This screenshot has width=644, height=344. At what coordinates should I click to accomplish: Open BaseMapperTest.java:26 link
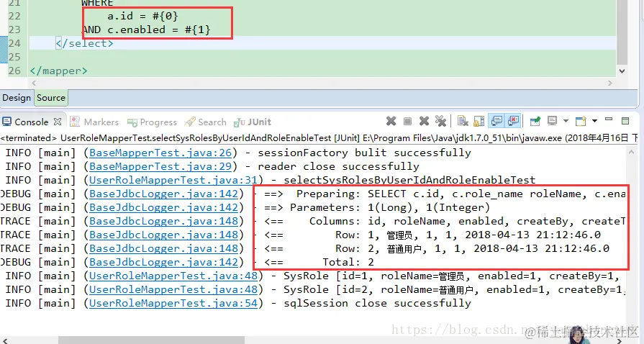tap(160, 153)
